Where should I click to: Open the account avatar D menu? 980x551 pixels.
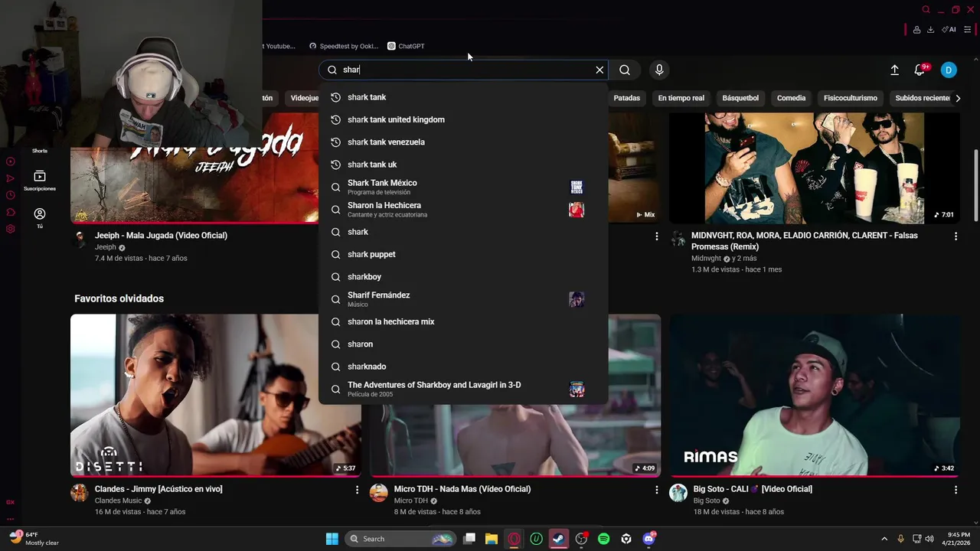(x=949, y=70)
